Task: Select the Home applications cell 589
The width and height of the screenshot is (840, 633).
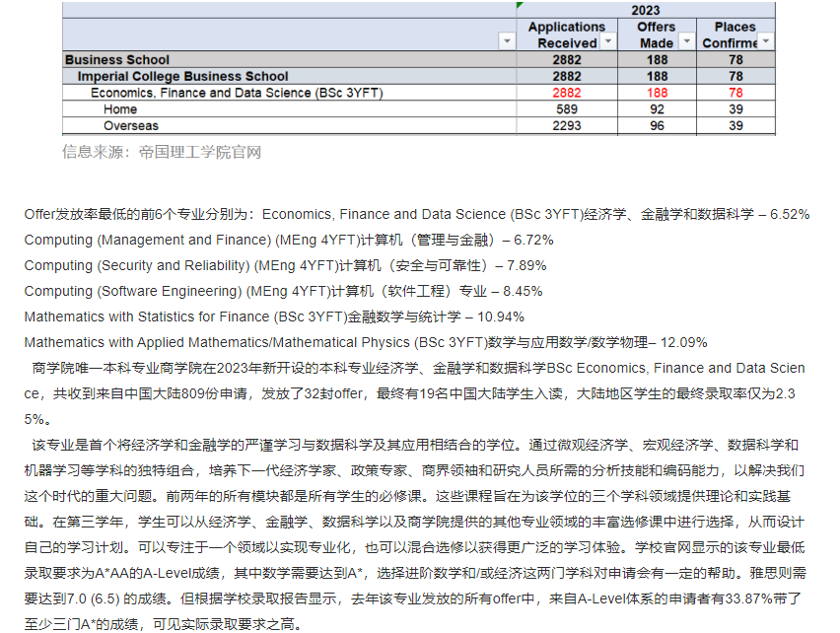Action: tap(567, 109)
